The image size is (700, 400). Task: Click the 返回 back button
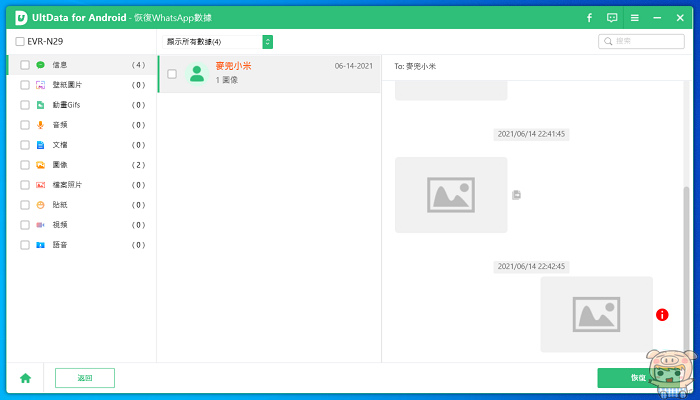pos(85,378)
